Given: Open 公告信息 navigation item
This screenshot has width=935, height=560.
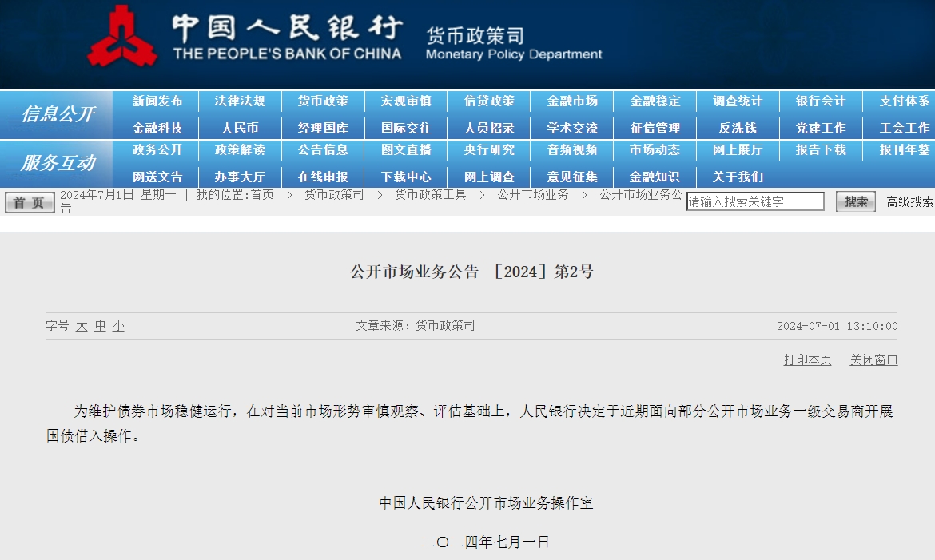Looking at the screenshot, I should 323,149.
